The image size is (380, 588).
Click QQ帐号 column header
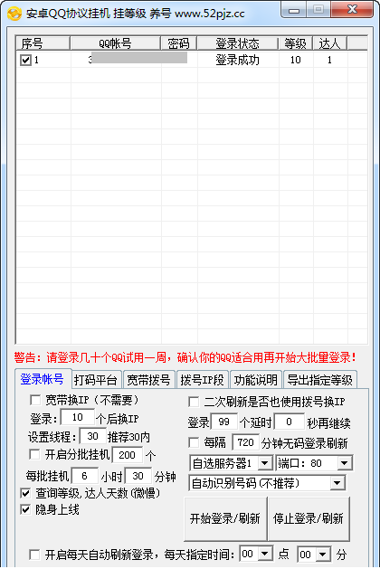pos(116,43)
